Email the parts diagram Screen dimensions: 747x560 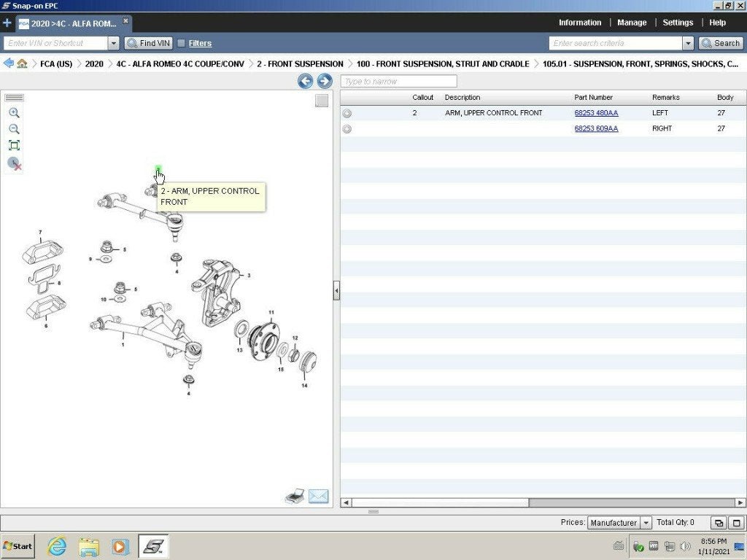[318, 496]
